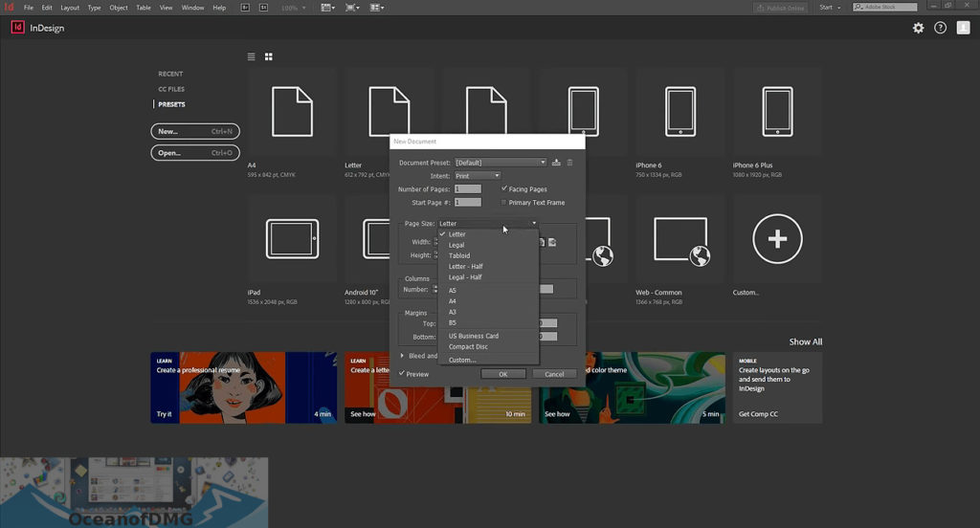
Task: Open the View Options toolbar dropdown
Action: pyautogui.click(x=327, y=8)
